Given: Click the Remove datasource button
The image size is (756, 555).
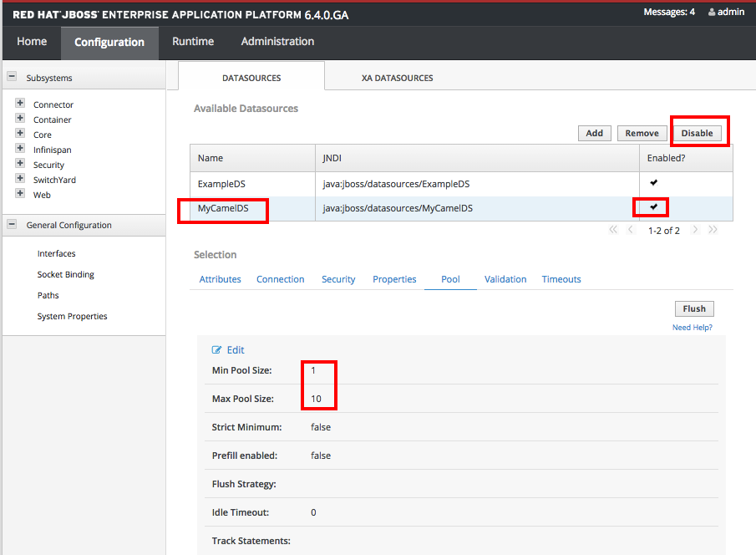Looking at the screenshot, I should (642, 133).
